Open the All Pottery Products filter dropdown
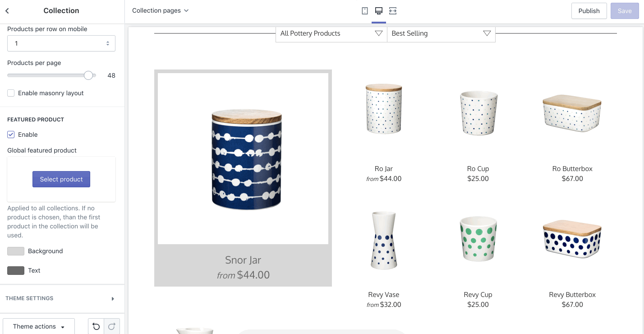 pyautogui.click(x=331, y=33)
